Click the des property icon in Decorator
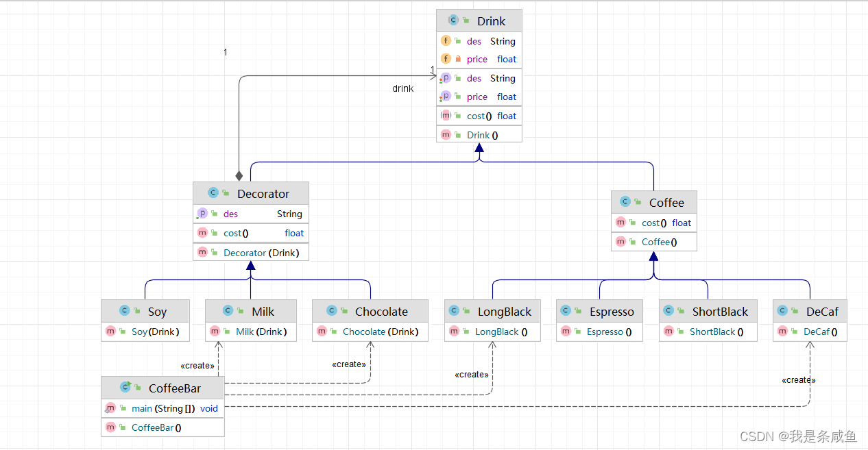Image resolution: width=868 pixels, height=450 pixels. [202, 214]
